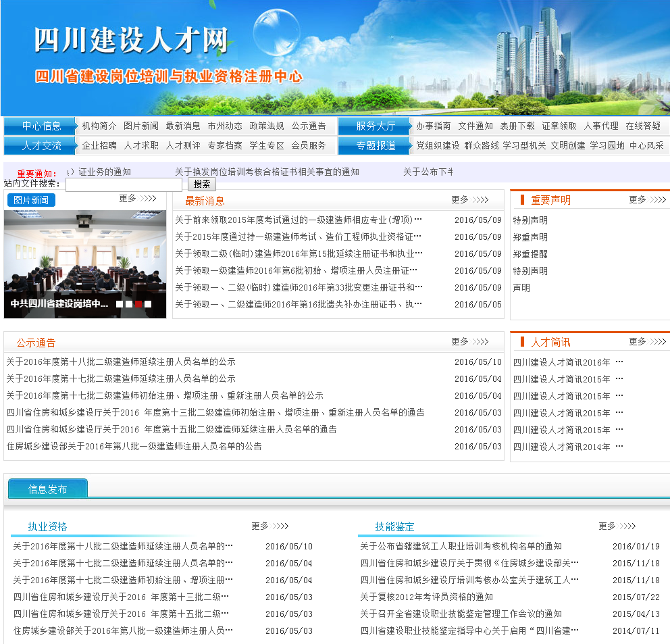Select 市州动态 in the navigation
Viewport: 670px width, 644px height.
pos(225,126)
